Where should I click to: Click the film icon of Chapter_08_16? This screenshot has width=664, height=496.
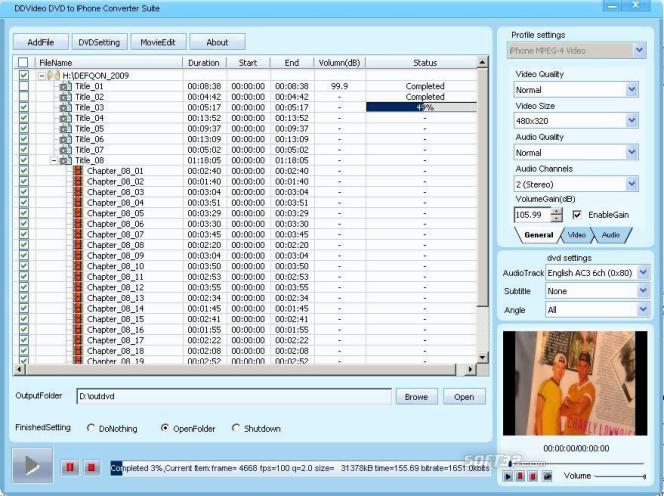click(78, 330)
